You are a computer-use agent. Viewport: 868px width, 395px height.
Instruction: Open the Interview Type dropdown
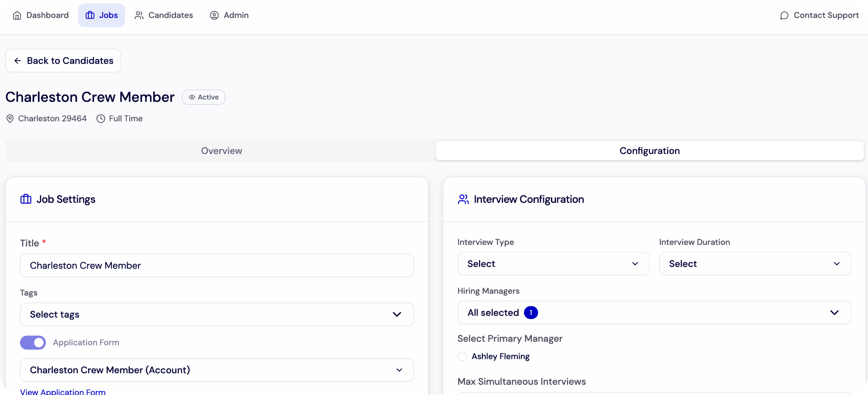pos(554,264)
